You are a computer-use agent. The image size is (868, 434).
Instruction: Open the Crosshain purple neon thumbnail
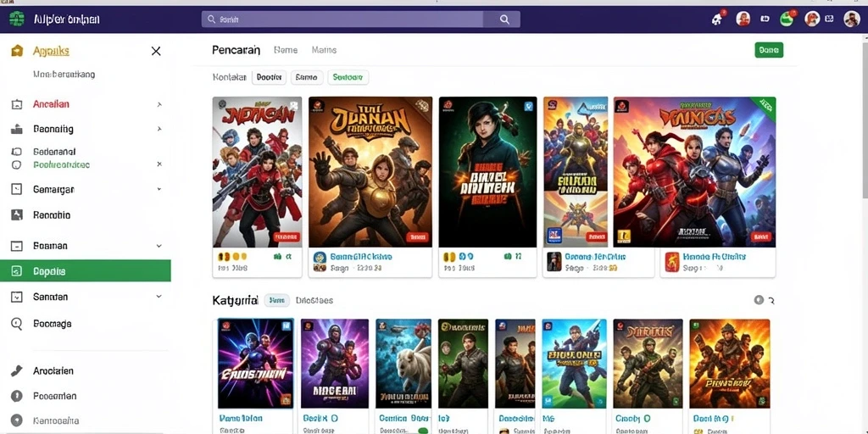255,363
